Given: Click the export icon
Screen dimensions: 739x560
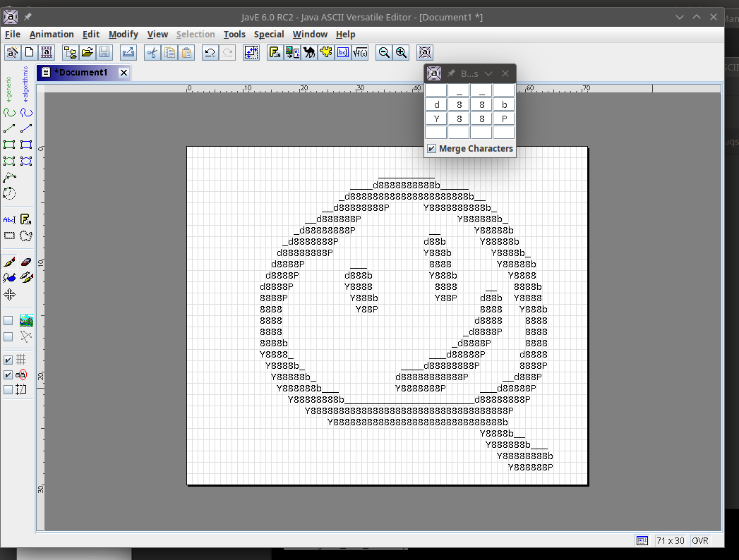Looking at the screenshot, I should 128,52.
